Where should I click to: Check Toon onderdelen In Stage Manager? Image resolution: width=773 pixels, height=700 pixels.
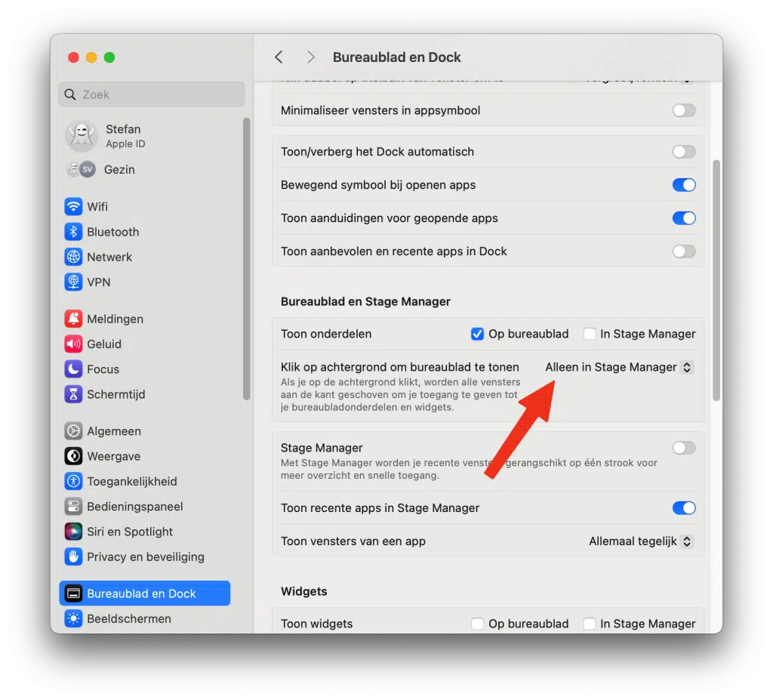[589, 334]
